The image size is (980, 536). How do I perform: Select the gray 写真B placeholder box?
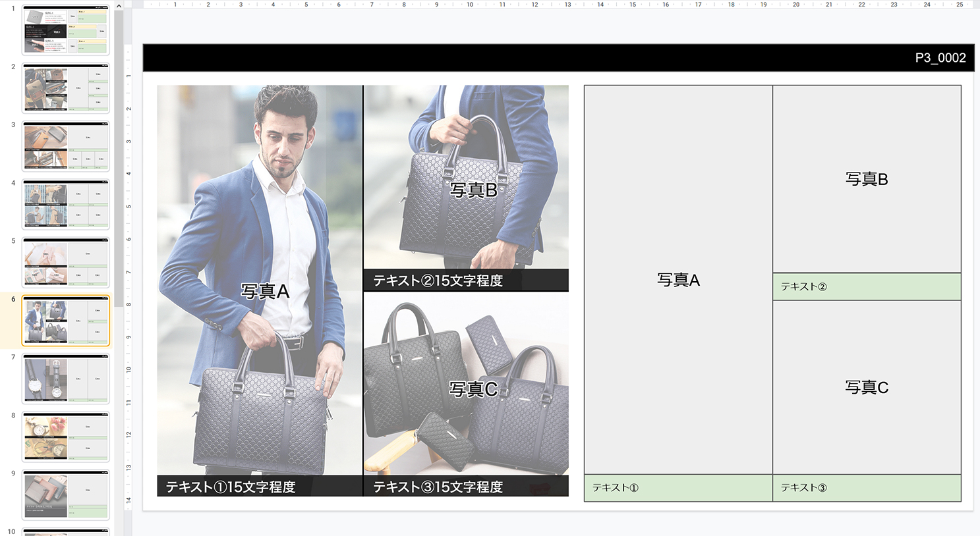[867, 179]
